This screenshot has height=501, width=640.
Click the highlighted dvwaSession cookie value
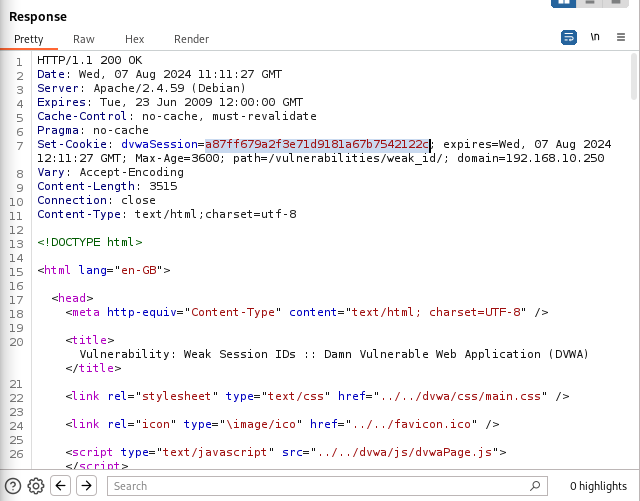317,144
